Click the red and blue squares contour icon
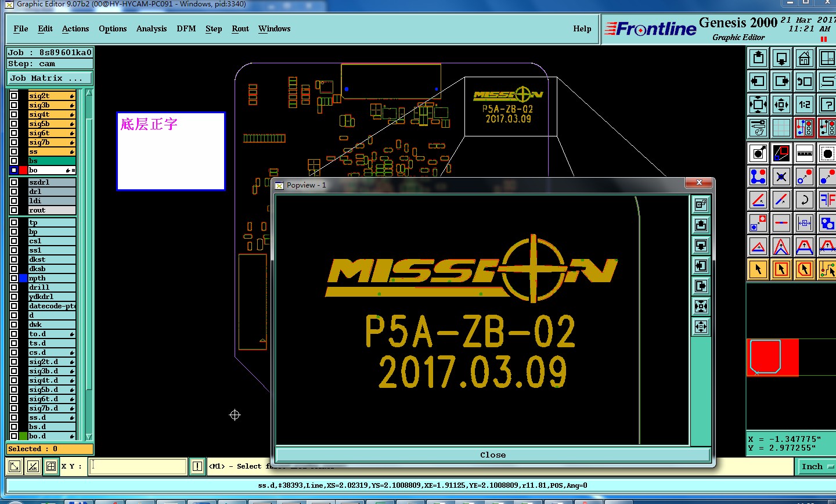Screen dimensions: 836x504 [781, 153]
